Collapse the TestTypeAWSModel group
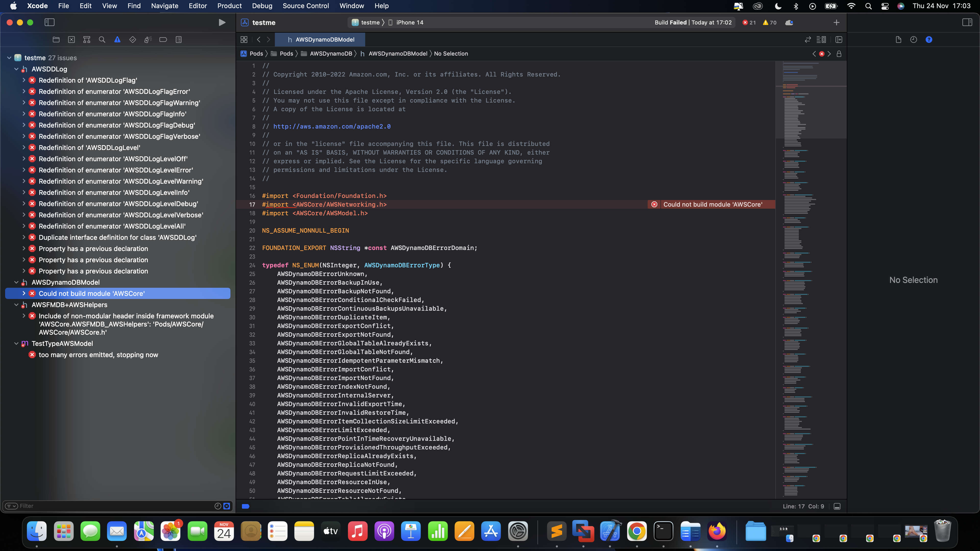The width and height of the screenshot is (980, 551). pos(16,343)
